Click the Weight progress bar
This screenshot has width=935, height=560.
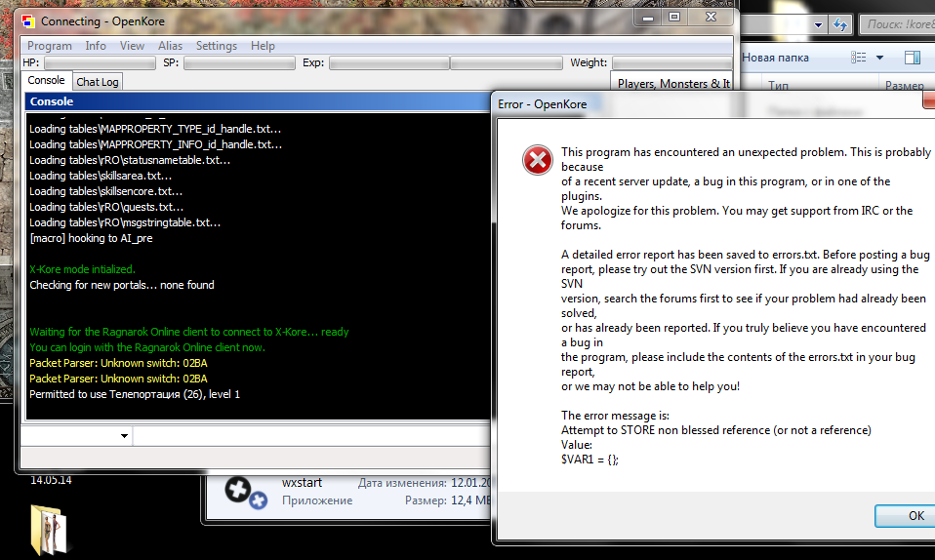click(672, 62)
